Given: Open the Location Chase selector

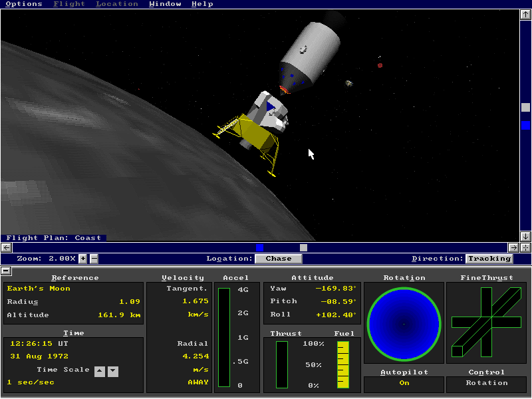Looking at the screenshot, I should pos(279,259).
